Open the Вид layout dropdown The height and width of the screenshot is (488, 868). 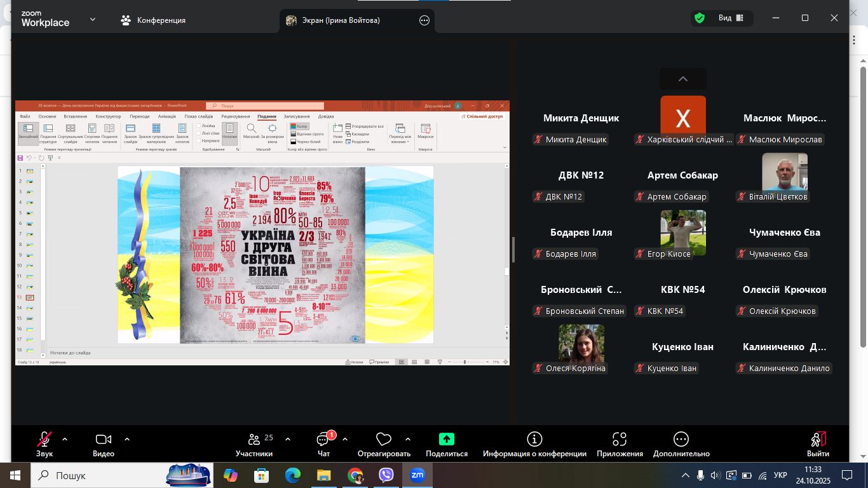coord(730,18)
